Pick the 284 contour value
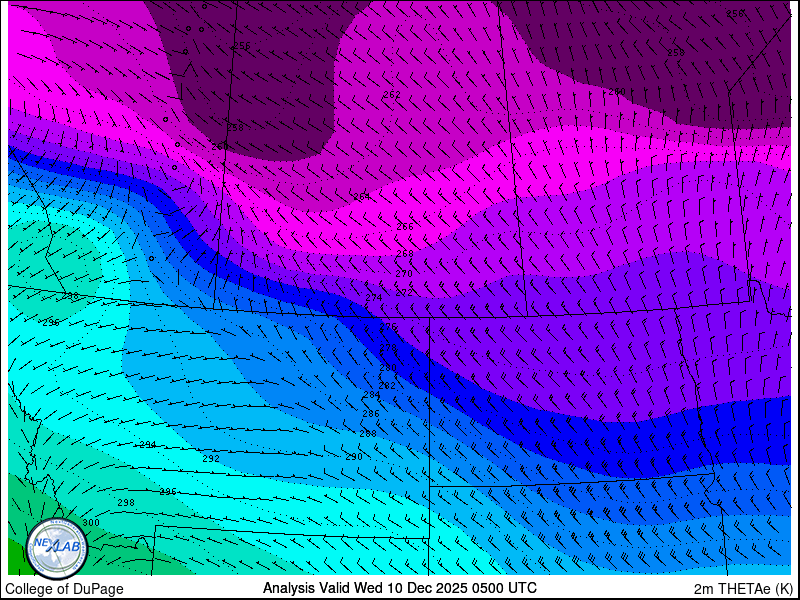800x600 pixels. click(371, 395)
